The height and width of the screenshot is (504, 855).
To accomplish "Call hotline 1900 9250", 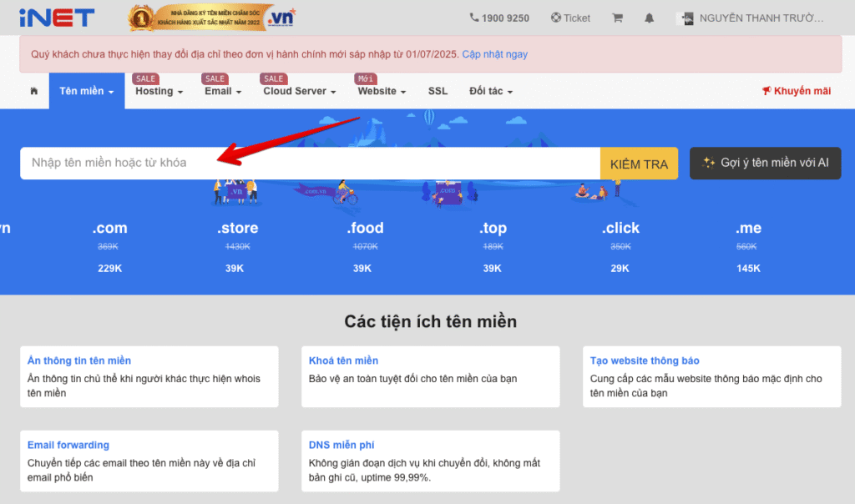I will click(x=499, y=18).
